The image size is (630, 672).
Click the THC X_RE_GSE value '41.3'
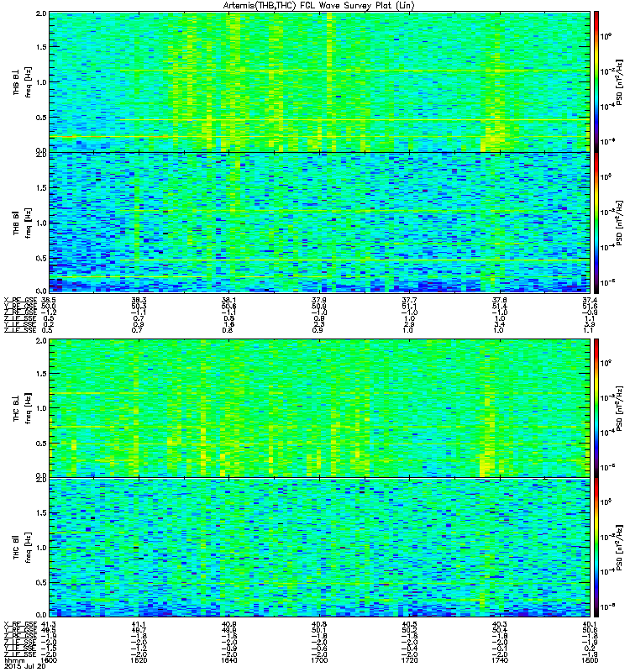coord(48,624)
